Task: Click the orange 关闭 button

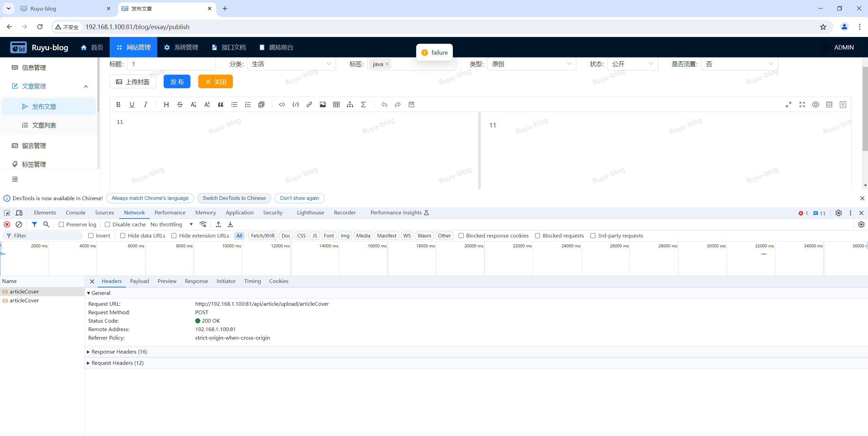Action: [x=215, y=81]
